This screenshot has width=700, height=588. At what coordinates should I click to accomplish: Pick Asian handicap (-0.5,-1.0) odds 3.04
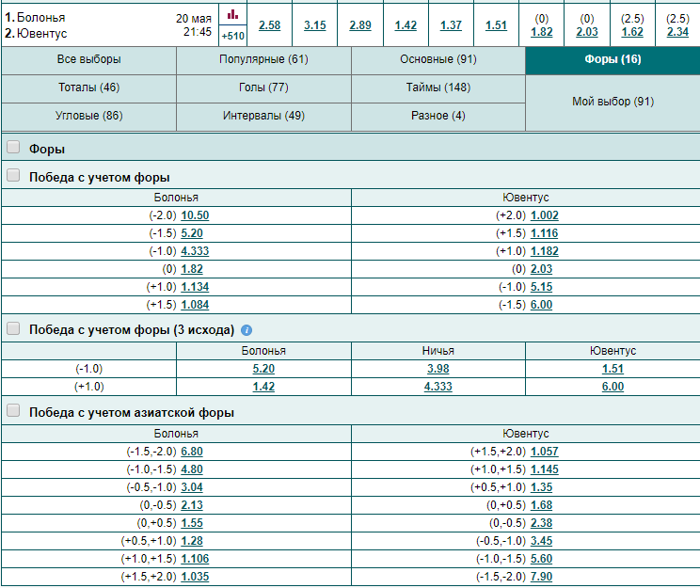click(x=192, y=487)
